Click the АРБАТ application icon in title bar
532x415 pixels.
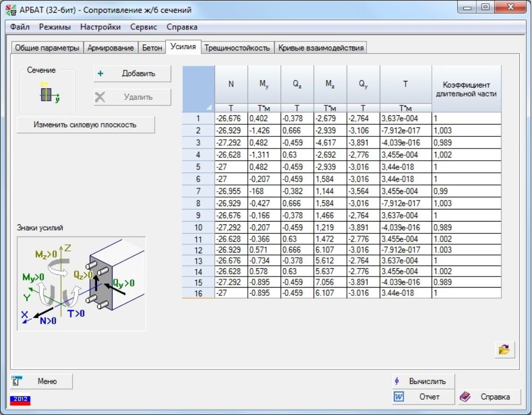10,9
